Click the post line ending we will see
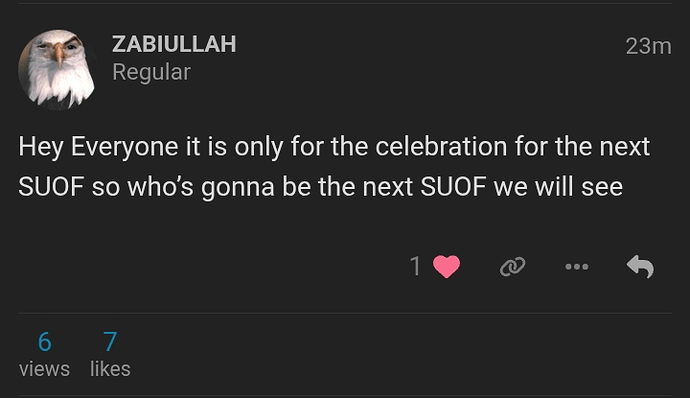690x398 pixels. 320,187
